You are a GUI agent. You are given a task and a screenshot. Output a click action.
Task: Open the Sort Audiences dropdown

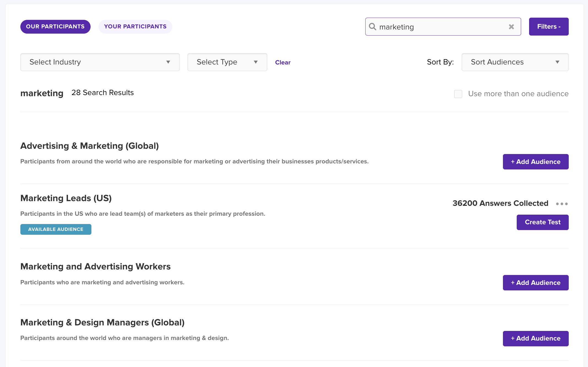coord(515,62)
